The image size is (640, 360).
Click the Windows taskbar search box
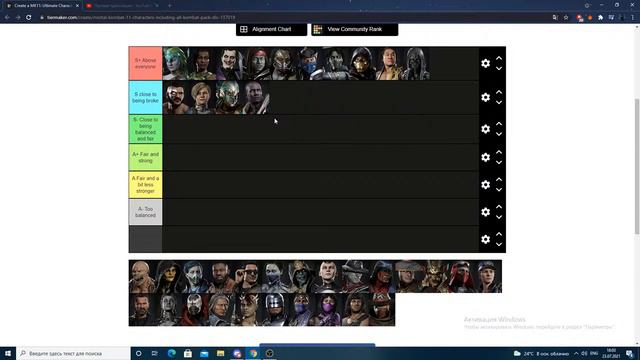(x=73, y=353)
